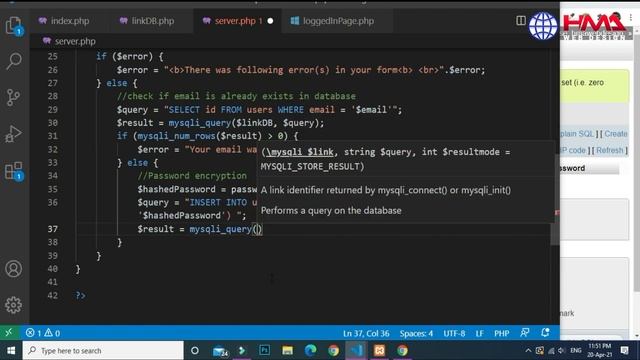Open the Search view in activity bar
Viewport: 640px width, 360px height.
click(x=14, y=61)
